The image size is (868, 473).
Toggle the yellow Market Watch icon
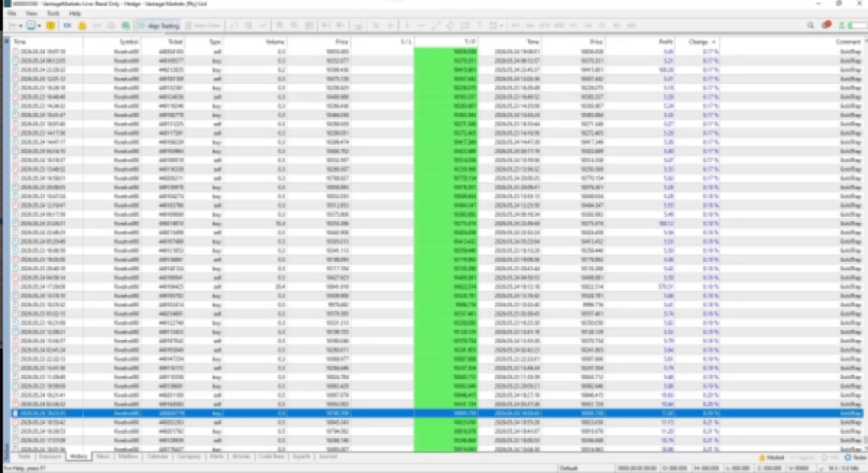50,25
